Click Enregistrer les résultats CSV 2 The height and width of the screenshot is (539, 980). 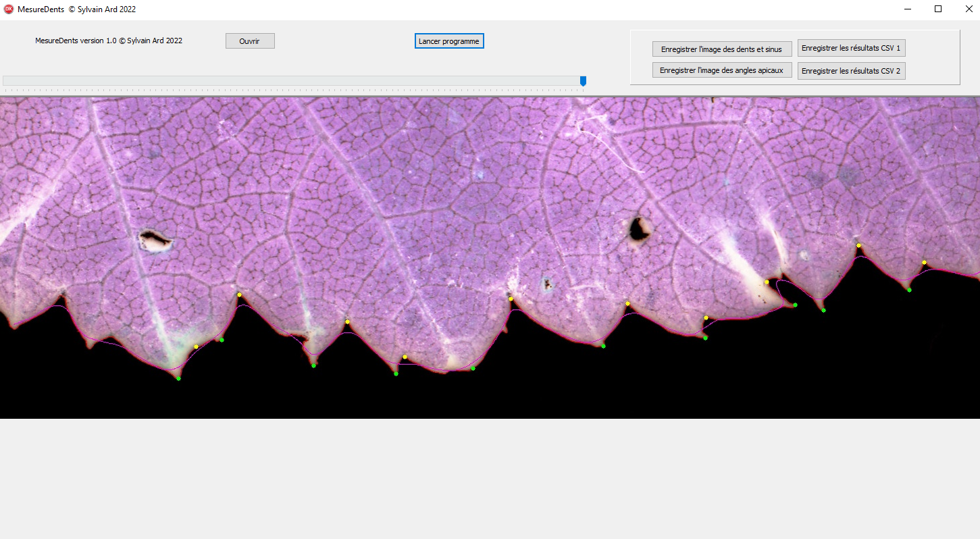[x=851, y=71]
